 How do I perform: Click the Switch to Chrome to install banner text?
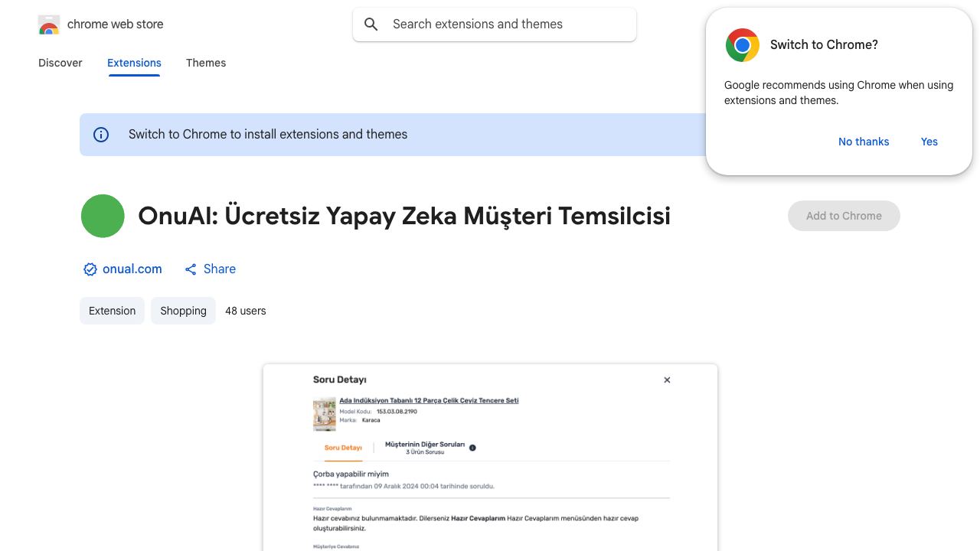click(268, 135)
